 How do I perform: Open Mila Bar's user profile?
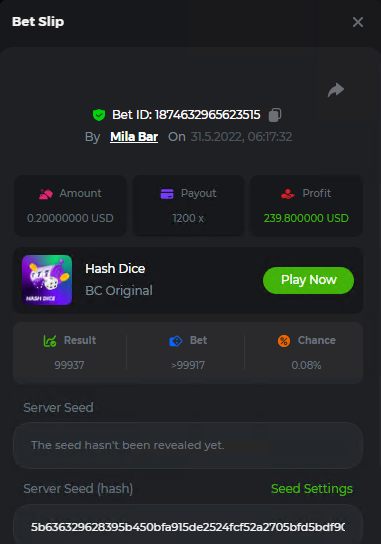[134, 137]
